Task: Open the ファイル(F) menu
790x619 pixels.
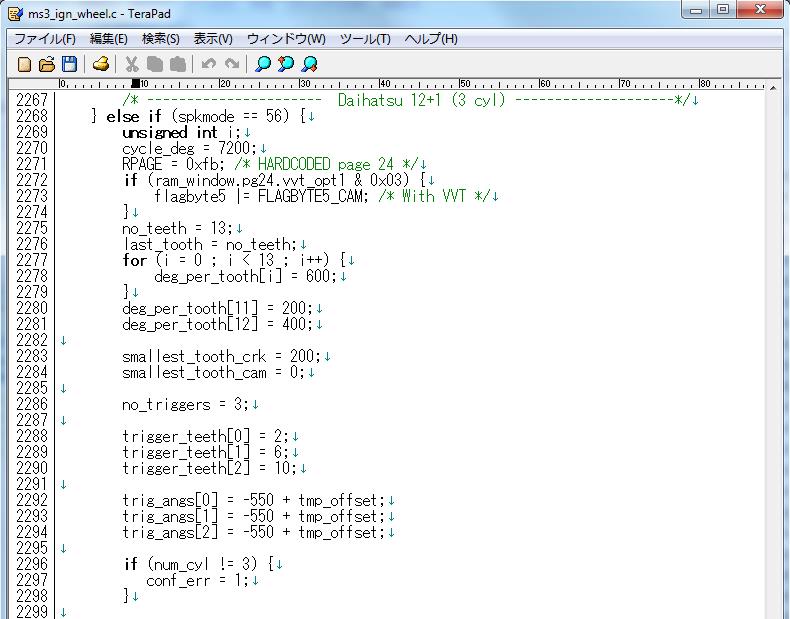Action: tap(45, 39)
